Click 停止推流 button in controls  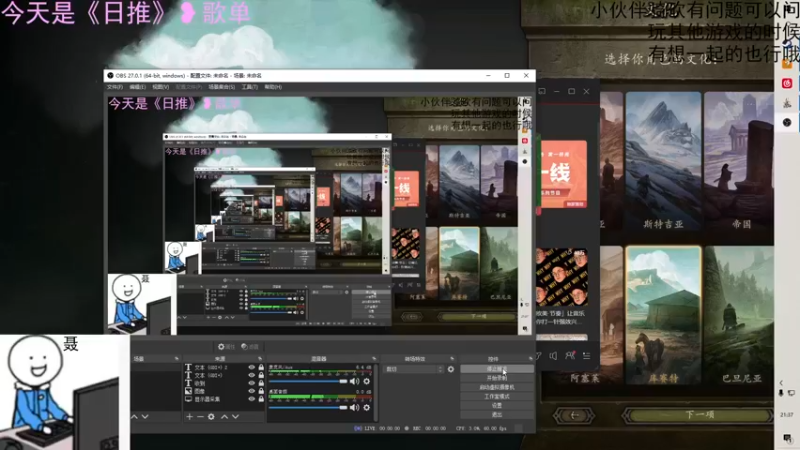pyautogui.click(x=497, y=369)
